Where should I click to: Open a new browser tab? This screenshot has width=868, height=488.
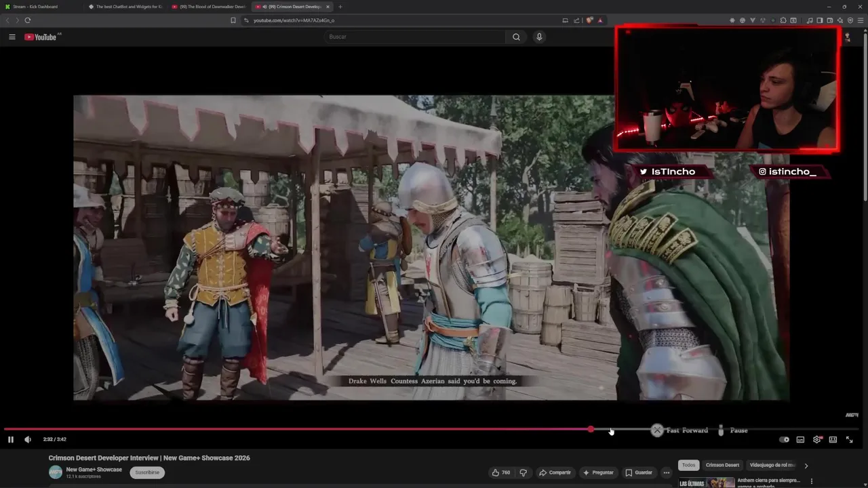click(340, 7)
